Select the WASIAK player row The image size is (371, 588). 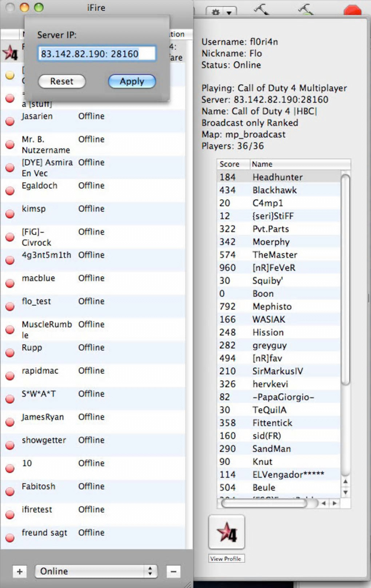coord(279,319)
